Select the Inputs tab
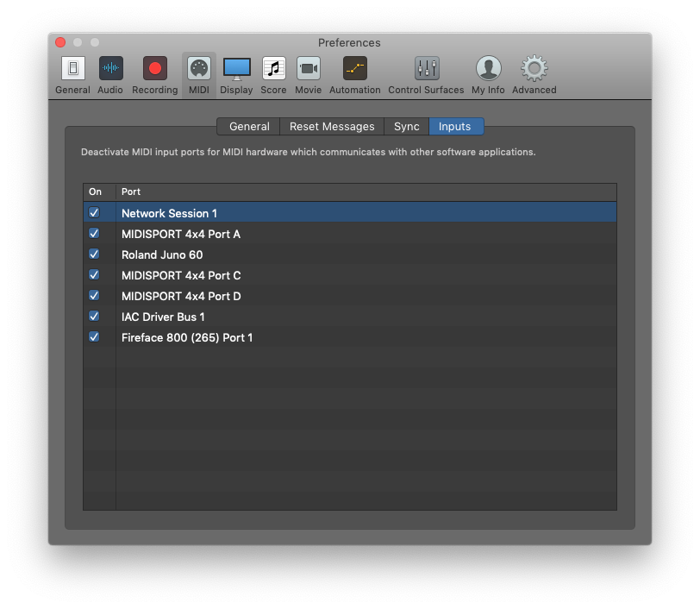Viewport: 700px width, 609px height. pos(456,127)
